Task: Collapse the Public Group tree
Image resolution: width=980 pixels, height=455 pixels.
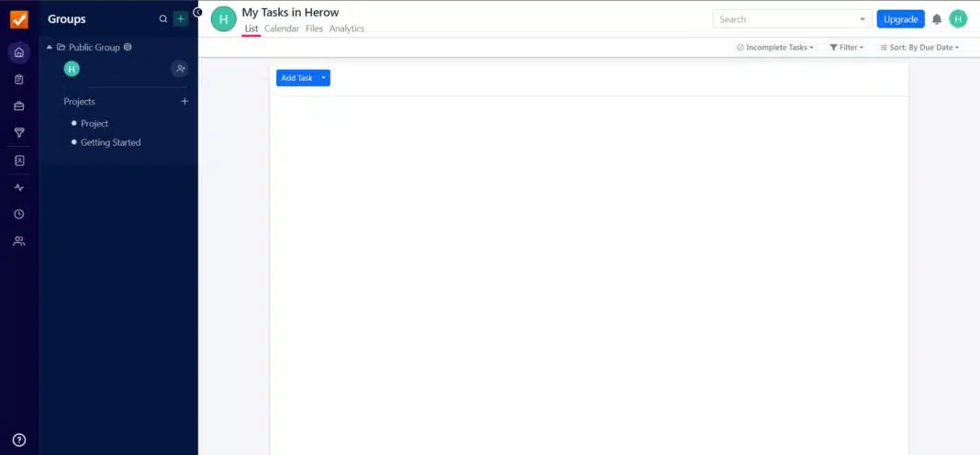Action: click(x=50, y=47)
